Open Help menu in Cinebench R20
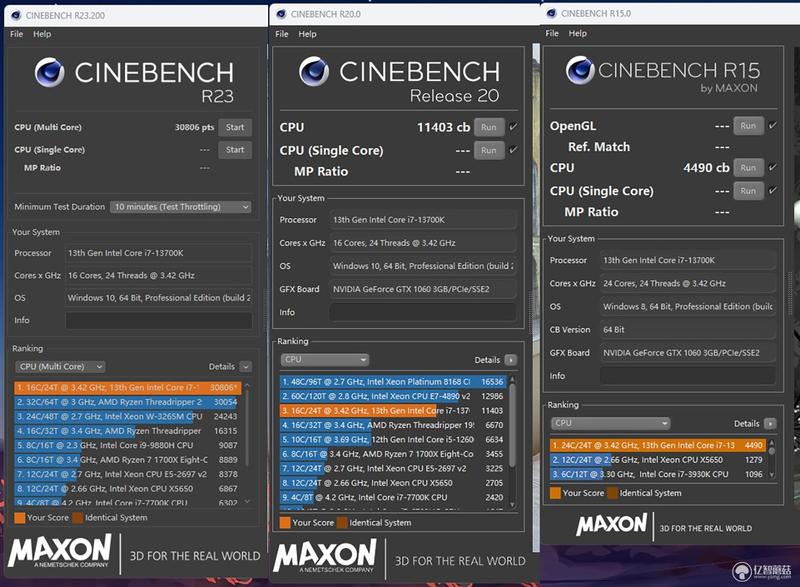The image size is (800, 587). pos(307,34)
